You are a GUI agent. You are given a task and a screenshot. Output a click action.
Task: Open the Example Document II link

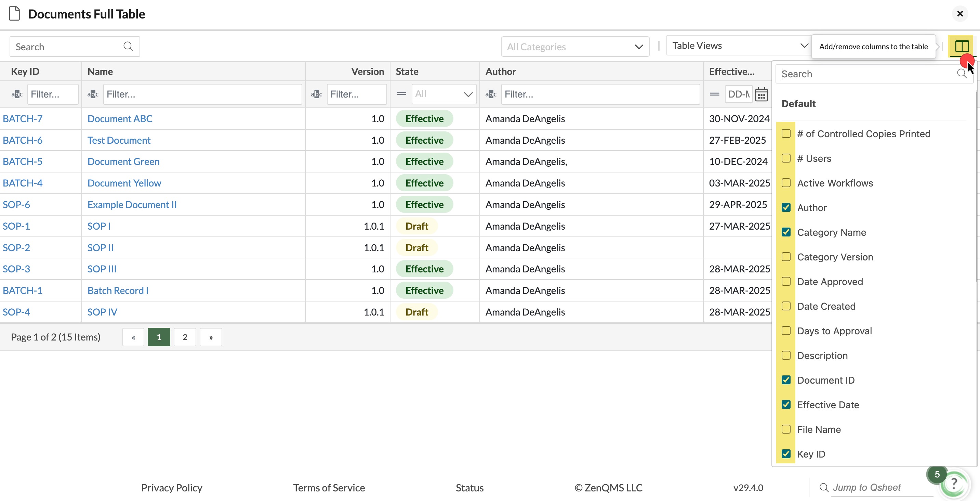(x=132, y=204)
